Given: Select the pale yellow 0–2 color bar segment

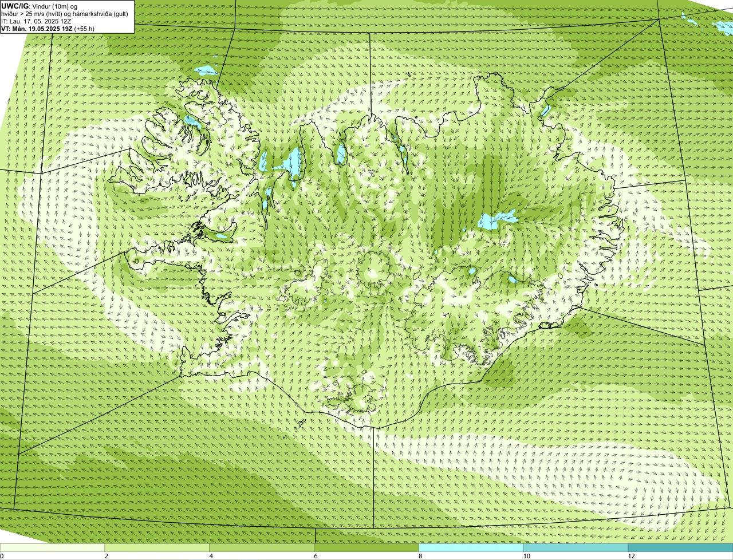Looking at the screenshot, I should 53,547.
